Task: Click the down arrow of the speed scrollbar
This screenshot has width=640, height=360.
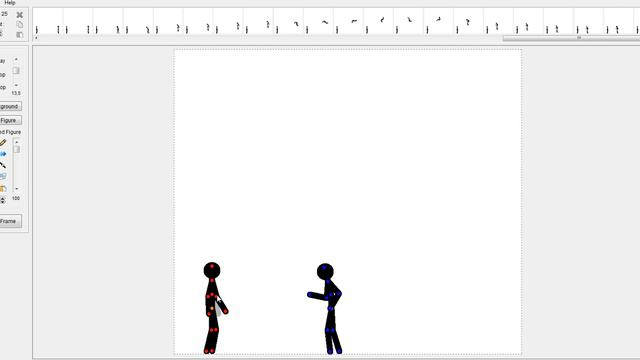Action: pos(16,85)
